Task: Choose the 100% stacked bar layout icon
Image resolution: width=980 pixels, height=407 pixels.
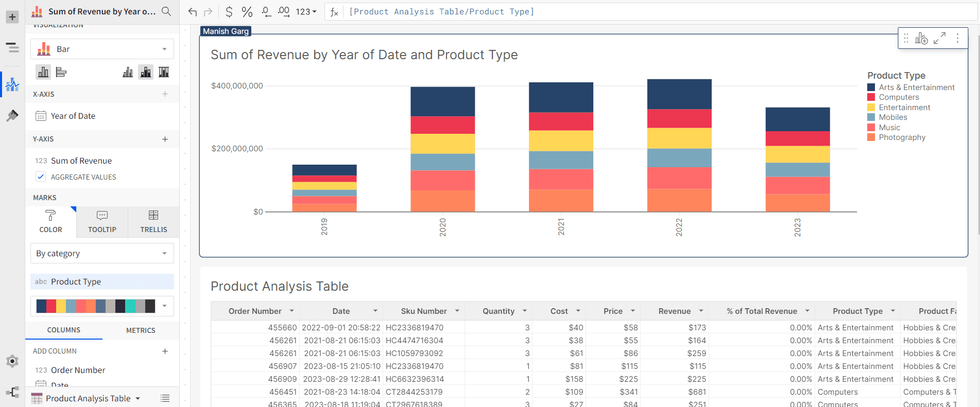Action: point(164,72)
